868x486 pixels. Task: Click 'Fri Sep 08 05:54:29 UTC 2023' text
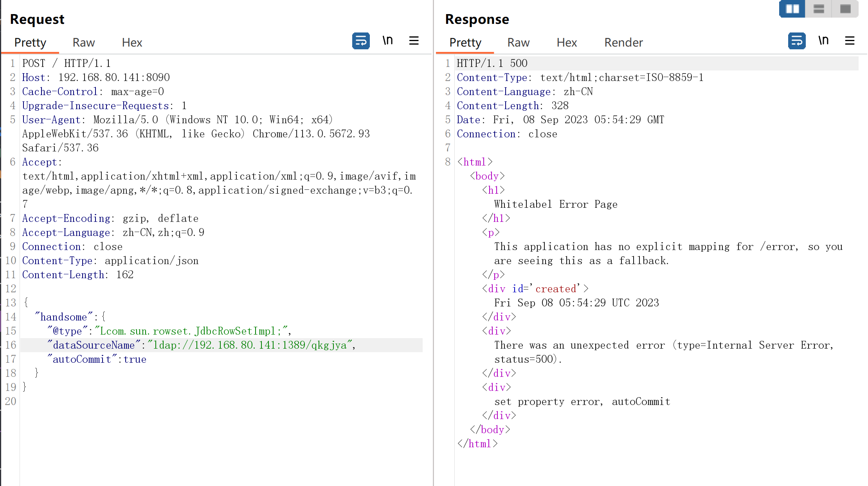tap(576, 303)
